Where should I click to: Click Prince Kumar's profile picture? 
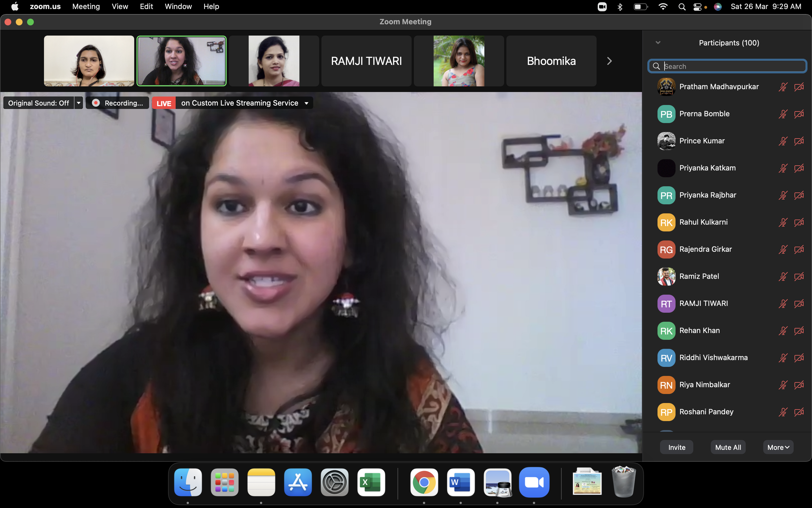click(666, 141)
